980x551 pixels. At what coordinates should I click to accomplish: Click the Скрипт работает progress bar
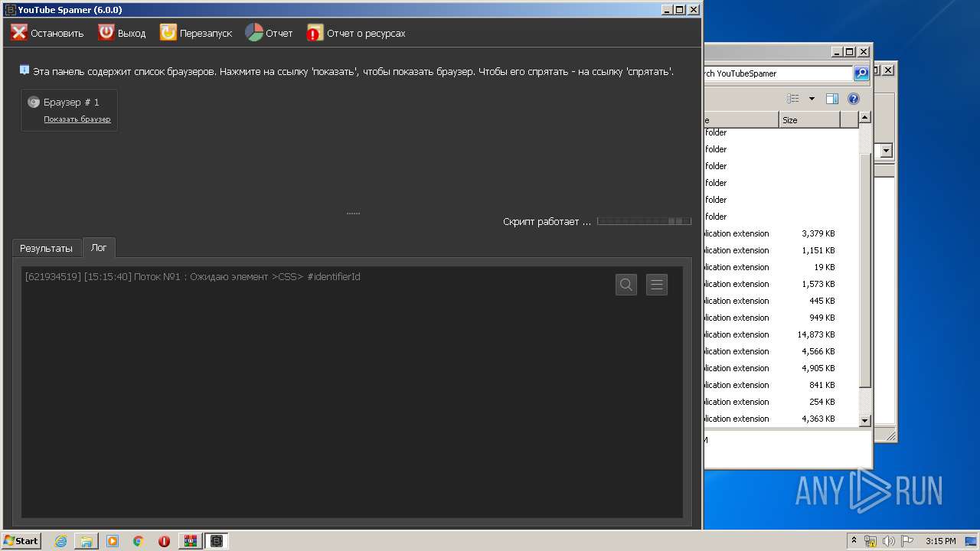(x=644, y=221)
